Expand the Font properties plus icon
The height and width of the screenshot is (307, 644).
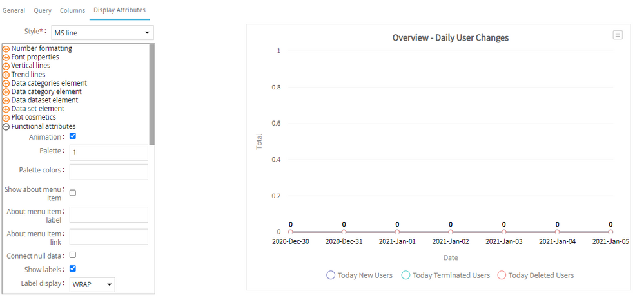(6, 57)
